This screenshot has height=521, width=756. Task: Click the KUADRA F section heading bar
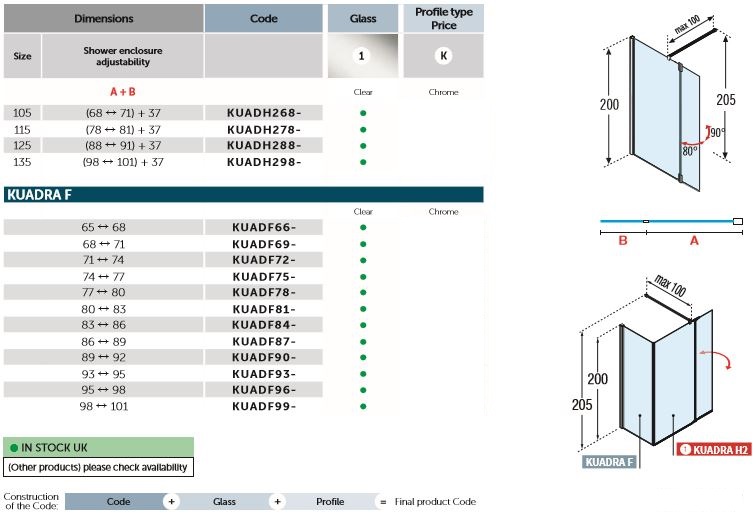point(243,195)
